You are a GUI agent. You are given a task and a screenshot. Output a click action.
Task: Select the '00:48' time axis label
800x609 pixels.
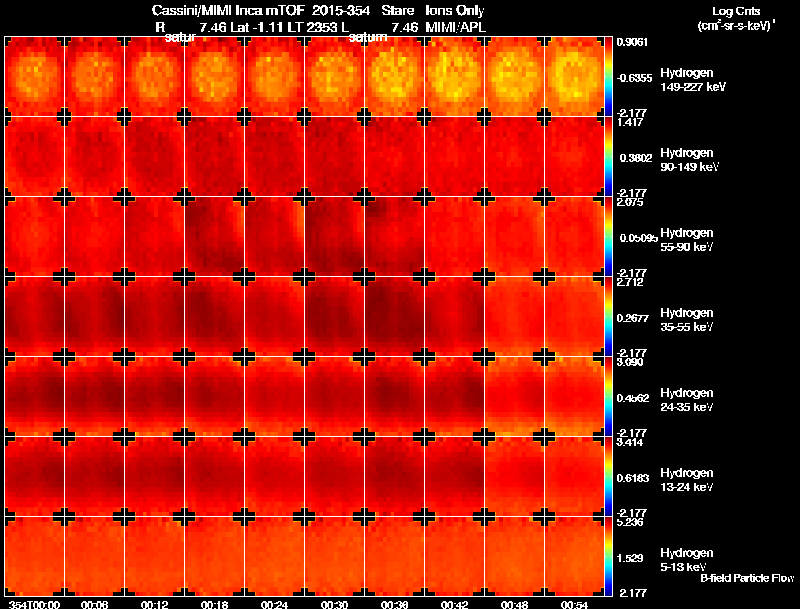click(x=514, y=605)
